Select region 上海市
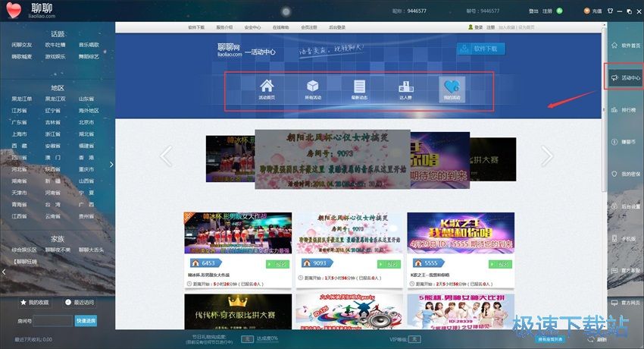This screenshot has height=349, width=644. pyautogui.click(x=19, y=134)
